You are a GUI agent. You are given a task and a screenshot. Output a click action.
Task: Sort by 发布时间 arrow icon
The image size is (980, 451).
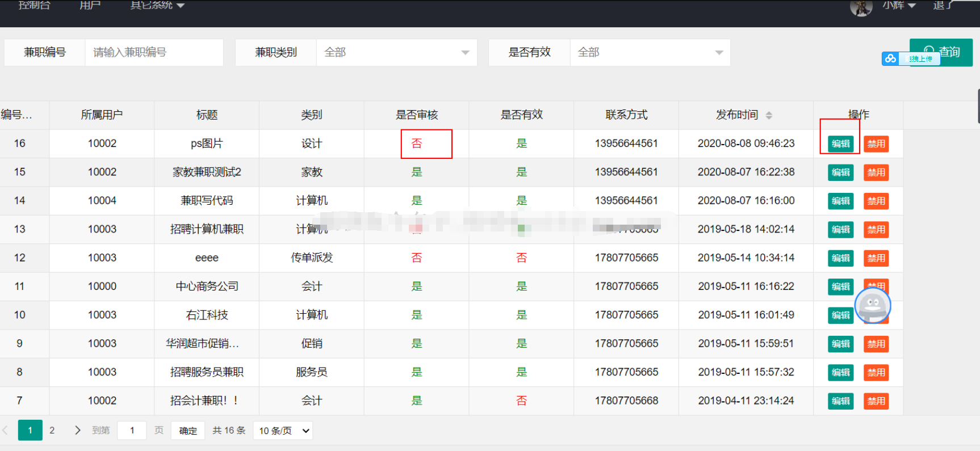pos(769,115)
